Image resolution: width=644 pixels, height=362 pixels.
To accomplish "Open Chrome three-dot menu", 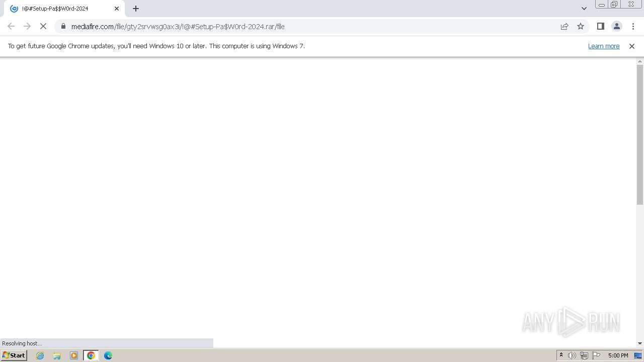I will coord(633,26).
